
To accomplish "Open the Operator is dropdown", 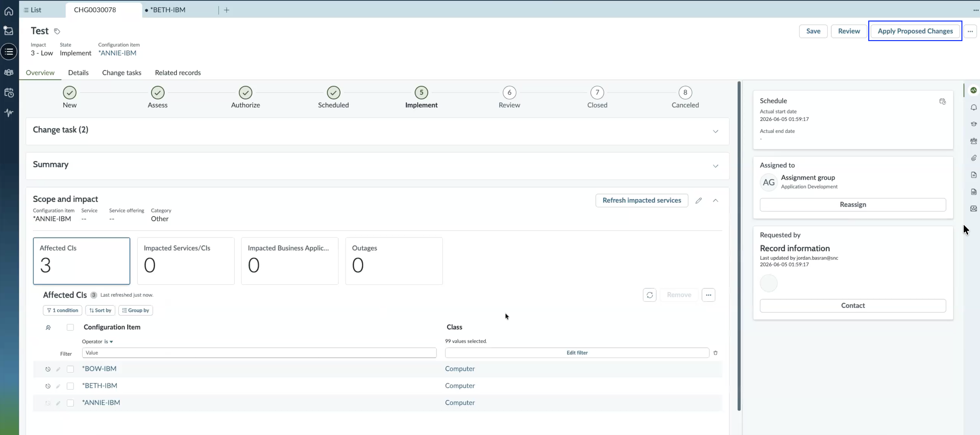I will (108, 342).
